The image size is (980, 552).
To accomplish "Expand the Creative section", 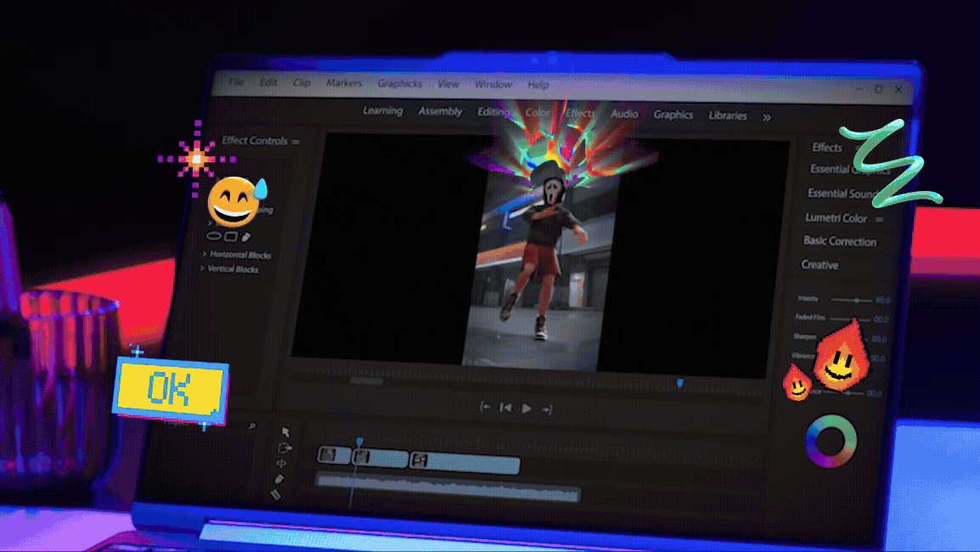I will (x=820, y=264).
